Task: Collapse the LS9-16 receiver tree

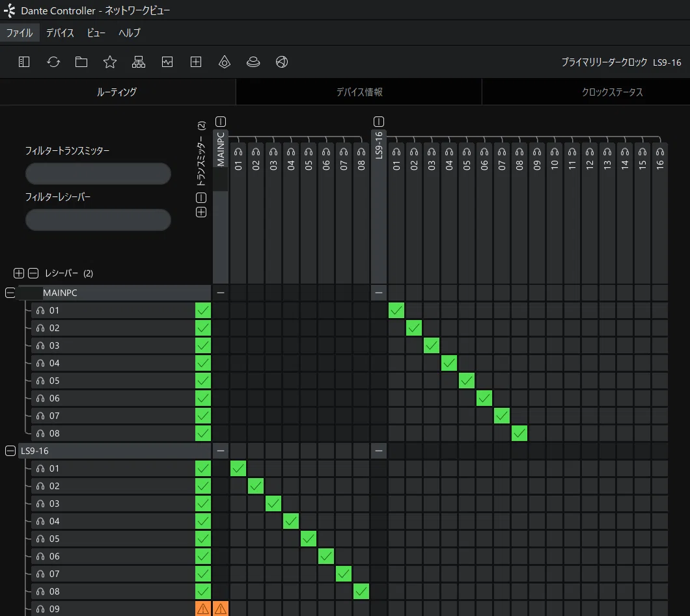Action: point(10,451)
